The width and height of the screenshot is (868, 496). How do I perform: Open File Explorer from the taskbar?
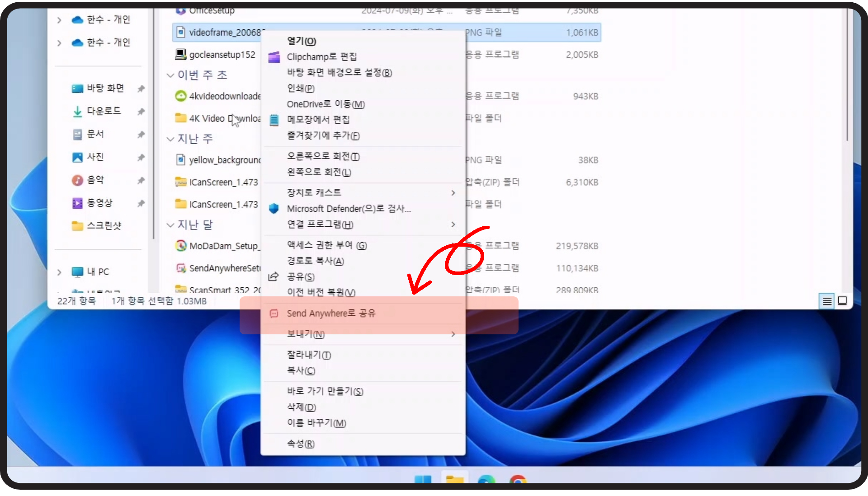[x=454, y=480]
